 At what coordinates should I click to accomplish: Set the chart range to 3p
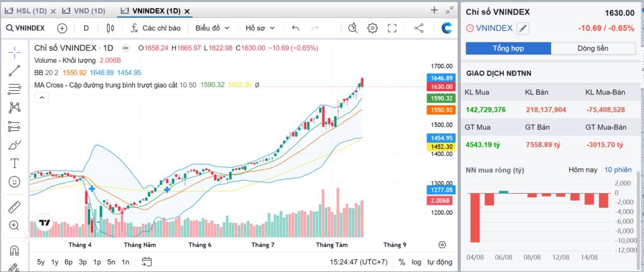click(x=83, y=262)
